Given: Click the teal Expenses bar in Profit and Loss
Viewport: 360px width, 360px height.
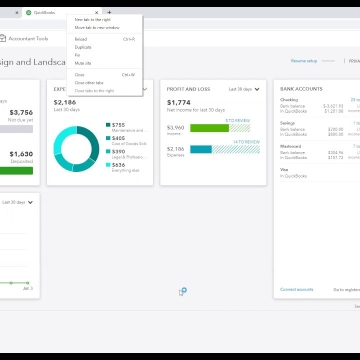Looking at the screenshot, I should pos(201,149).
